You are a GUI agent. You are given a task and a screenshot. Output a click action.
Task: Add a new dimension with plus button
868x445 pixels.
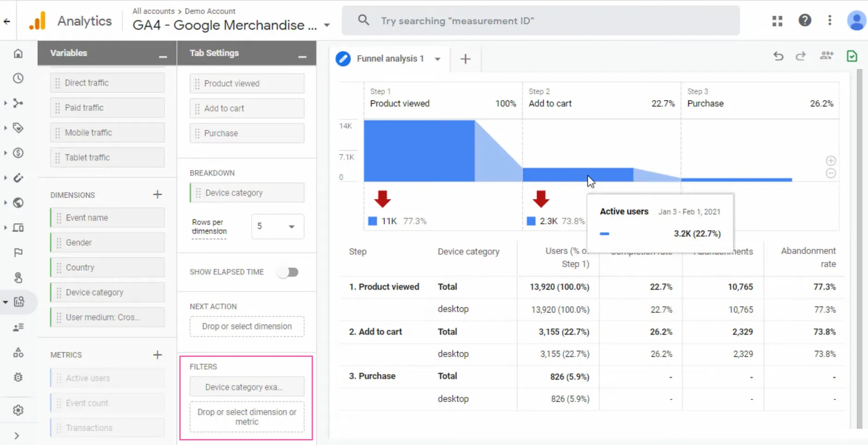pos(158,195)
